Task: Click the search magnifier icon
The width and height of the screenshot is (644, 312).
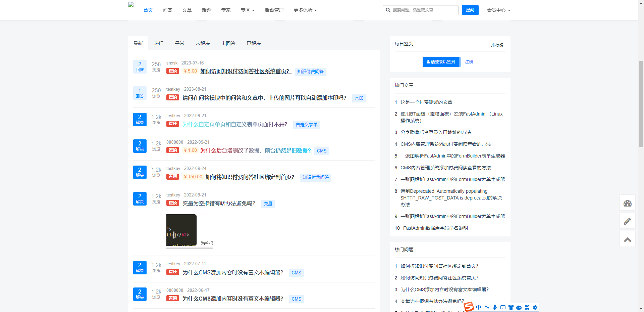Action: coord(388,10)
